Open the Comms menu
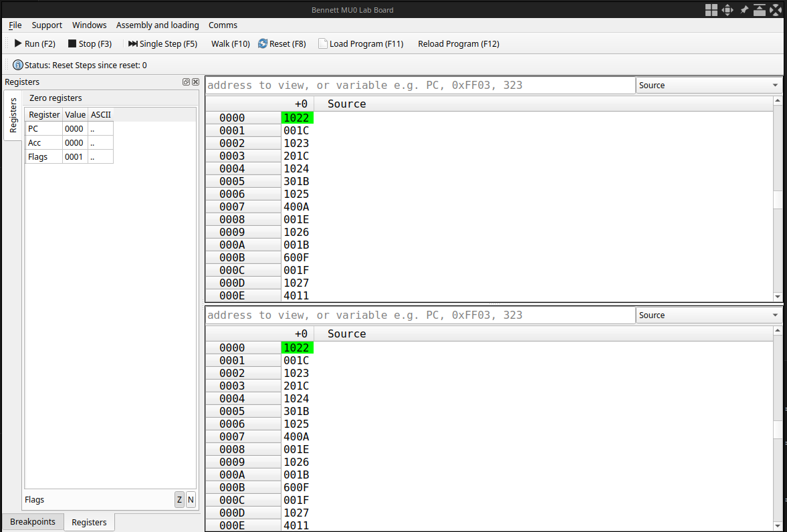The height and width of the screenshot is (532, 787). pos(223,25)
